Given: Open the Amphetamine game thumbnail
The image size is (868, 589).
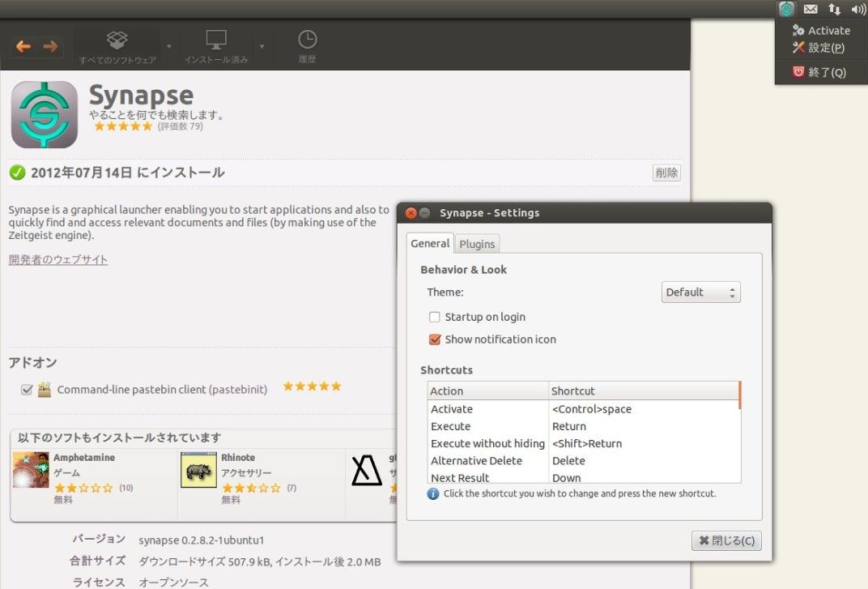Looking at the screenshot, I should 31,470.
